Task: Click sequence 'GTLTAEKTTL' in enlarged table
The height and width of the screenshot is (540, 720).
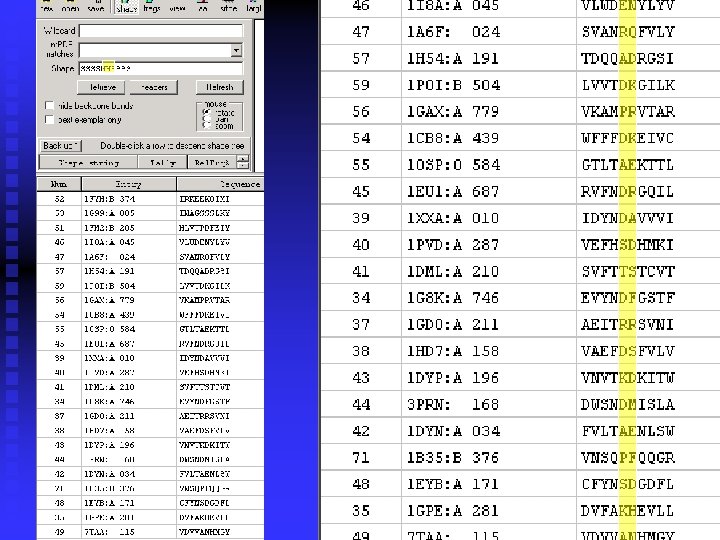Action: (628, 165)
